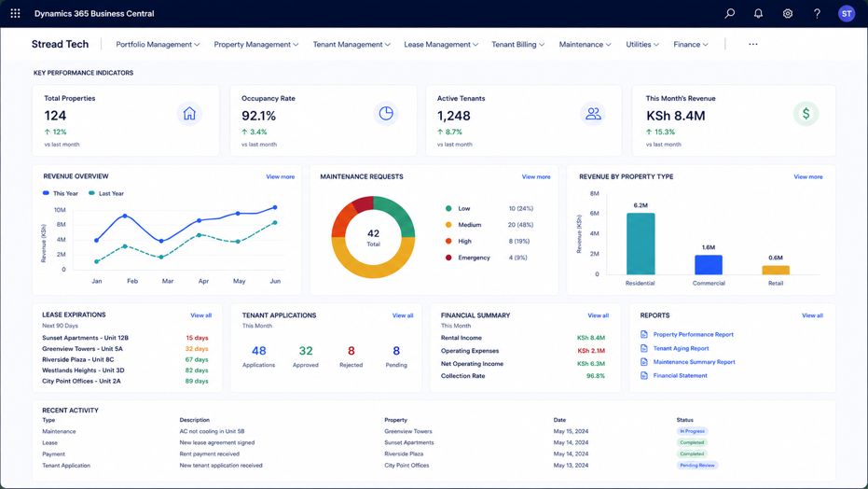Click the Last Year legend swatch
The width and height of the screenshot is (868, 489).
[x=92, y=193]
